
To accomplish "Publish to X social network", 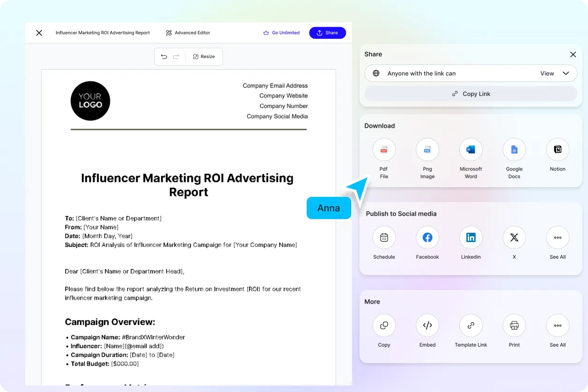I will coord(514,238).
